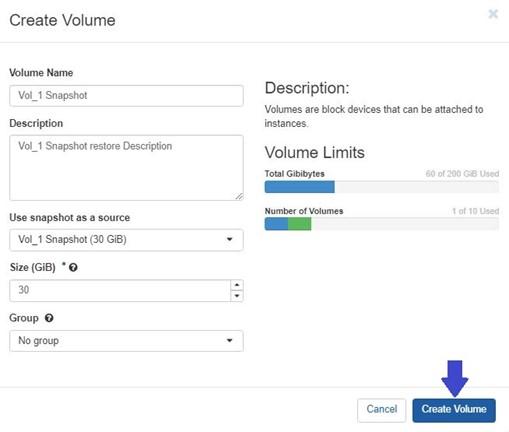Click the 'Volumes are block devices' description text
509x432 pixels.
374,116
